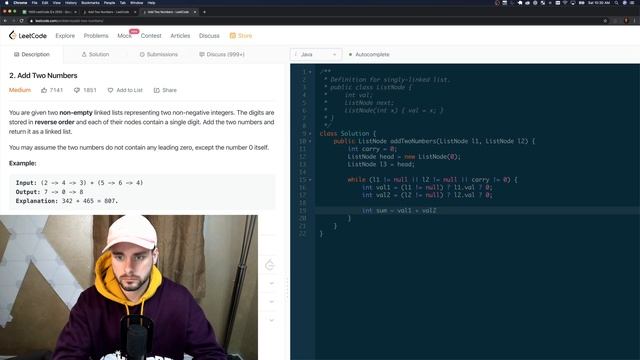Screen dimensions: 640x360
Task: Click the Wi-Fi status icon
Action: 565,3
